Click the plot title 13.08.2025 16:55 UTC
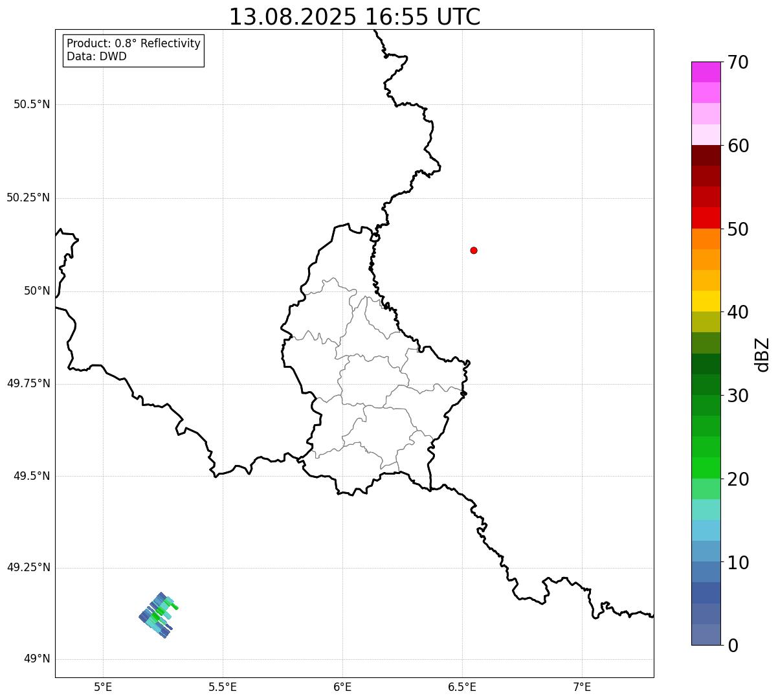The width and height of the screenshot is (778, 700). pos(355,17)
